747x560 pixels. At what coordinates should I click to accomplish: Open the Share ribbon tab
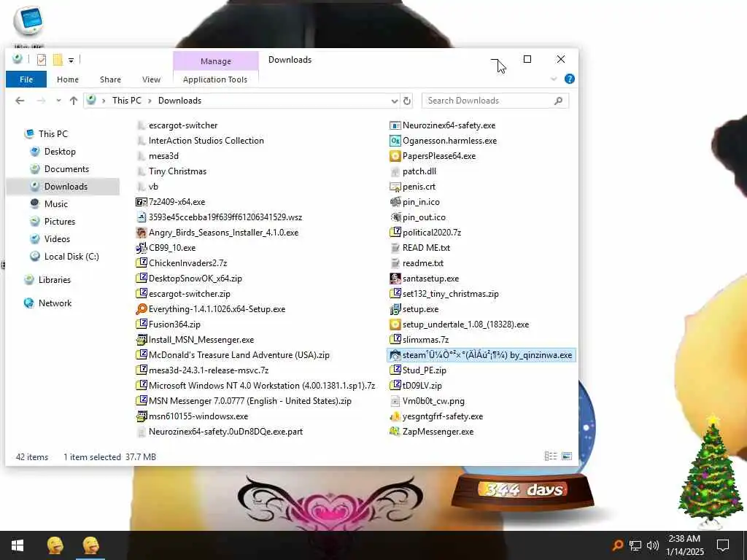pyautogui.click(x=110, y=79)
